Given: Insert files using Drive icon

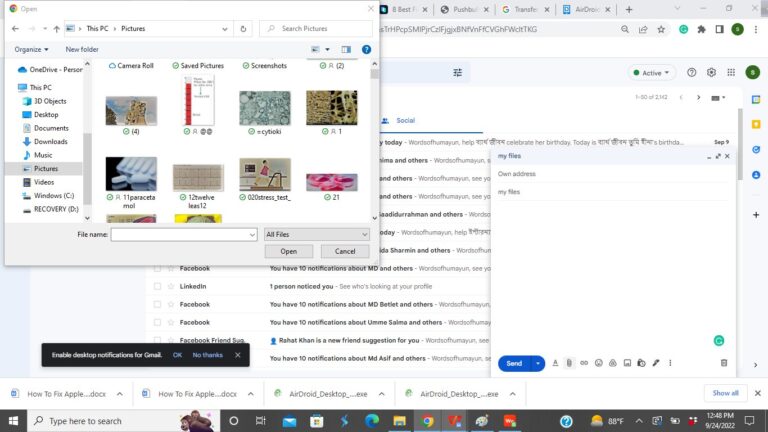Looking at the screenshot, I should (x=613, y=363).
